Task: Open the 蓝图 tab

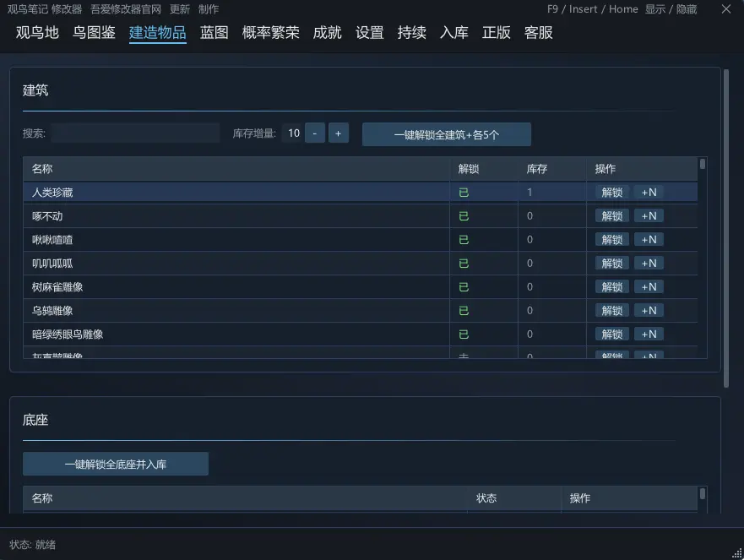Action: pyautogui.click(x=214, y=32)
